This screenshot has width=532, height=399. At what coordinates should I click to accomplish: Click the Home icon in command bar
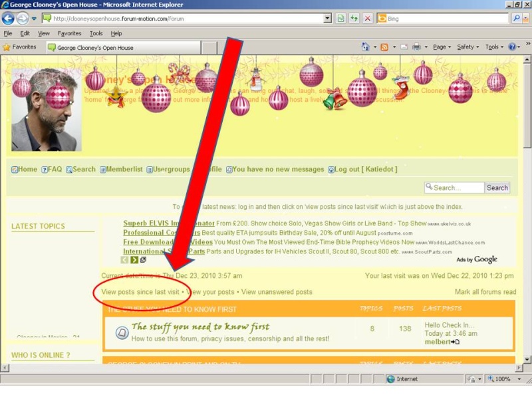[365, 47]
